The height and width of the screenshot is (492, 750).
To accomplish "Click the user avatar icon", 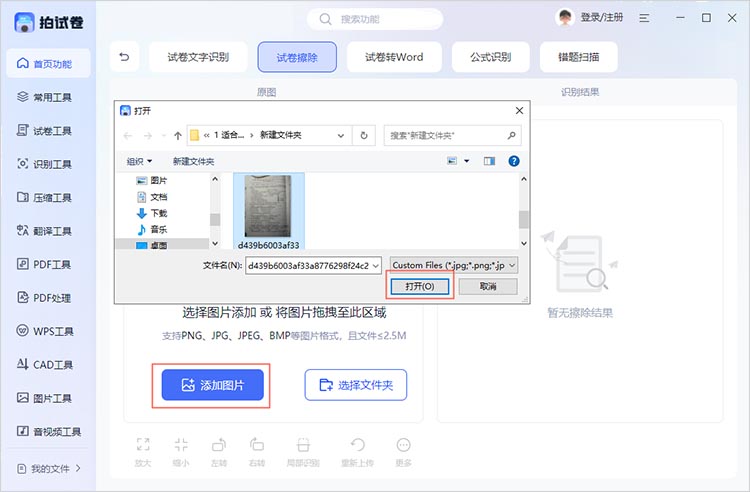I will point(565,18).
